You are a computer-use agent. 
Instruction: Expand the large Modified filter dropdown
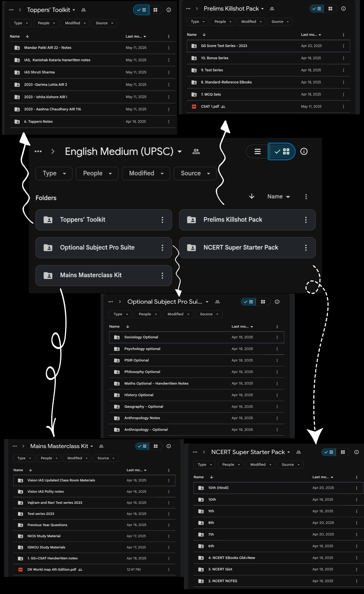(x=146, y=173)
